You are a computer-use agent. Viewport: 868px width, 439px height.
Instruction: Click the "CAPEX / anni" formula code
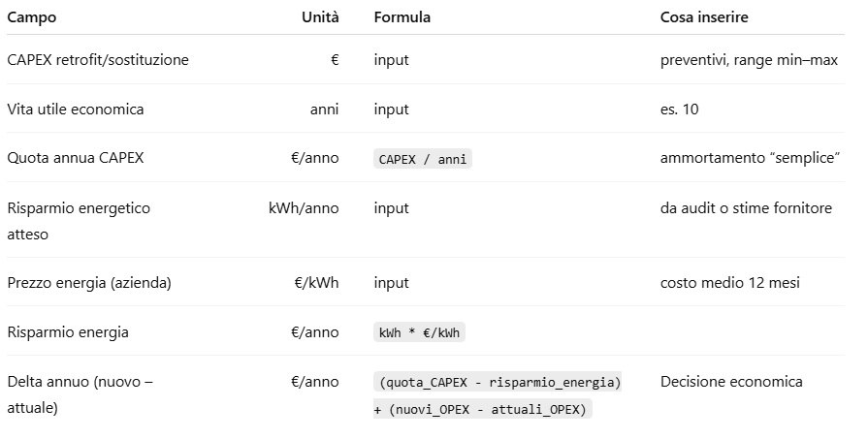423,159
